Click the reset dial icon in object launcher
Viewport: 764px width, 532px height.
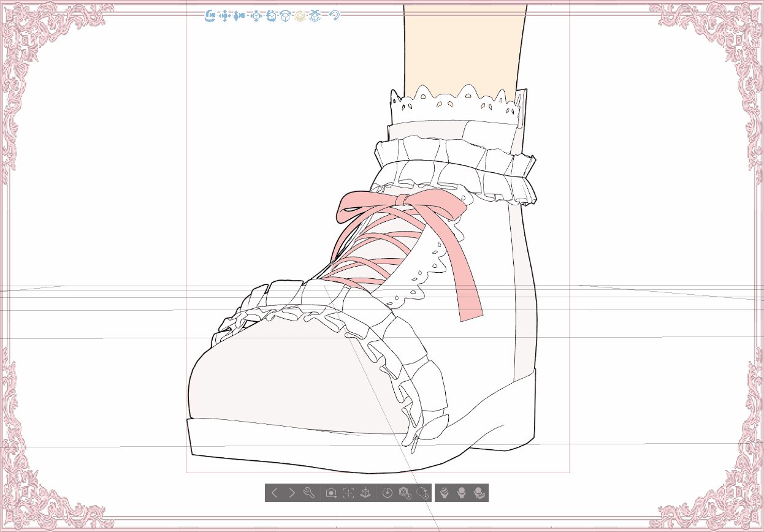point(387,493)
